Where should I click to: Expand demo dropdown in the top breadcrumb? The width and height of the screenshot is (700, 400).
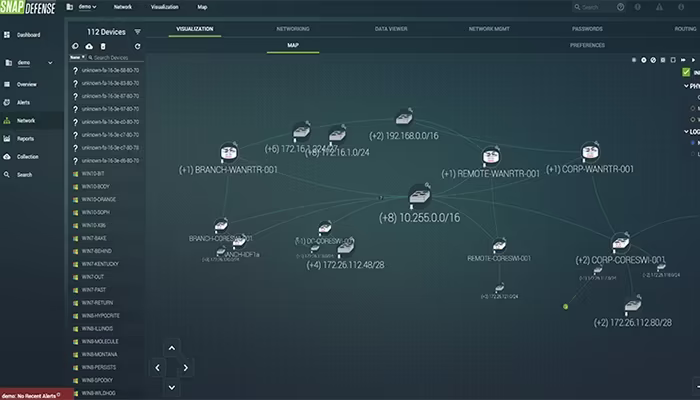pyautogui.click(x=88, y=7)
